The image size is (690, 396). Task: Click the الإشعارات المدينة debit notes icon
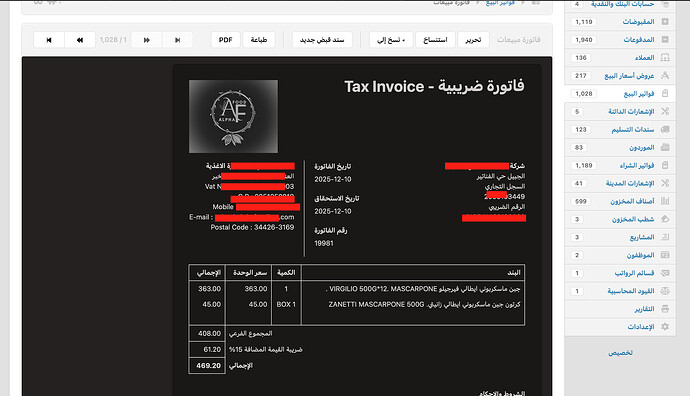coord(665,183)
